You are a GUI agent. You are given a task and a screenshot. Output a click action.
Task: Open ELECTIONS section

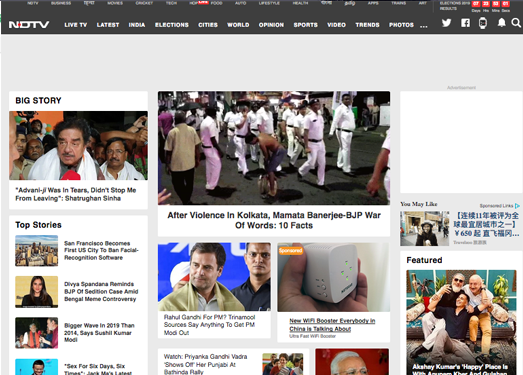172,25
